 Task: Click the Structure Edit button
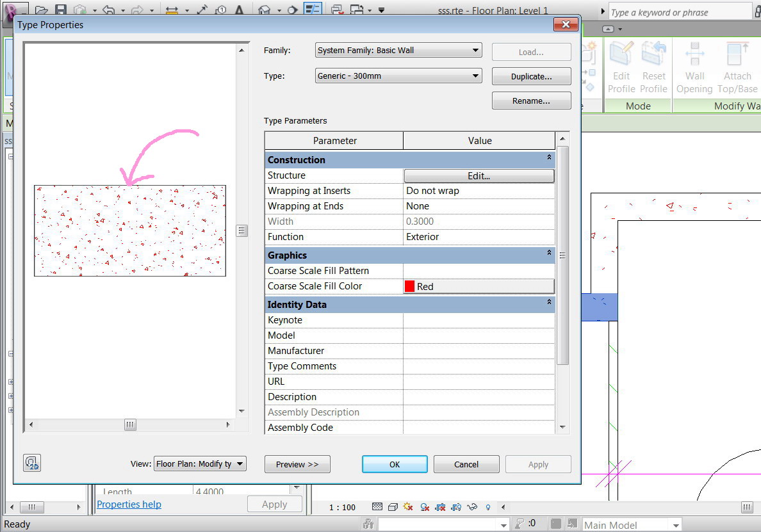click(x=479, y=175)
